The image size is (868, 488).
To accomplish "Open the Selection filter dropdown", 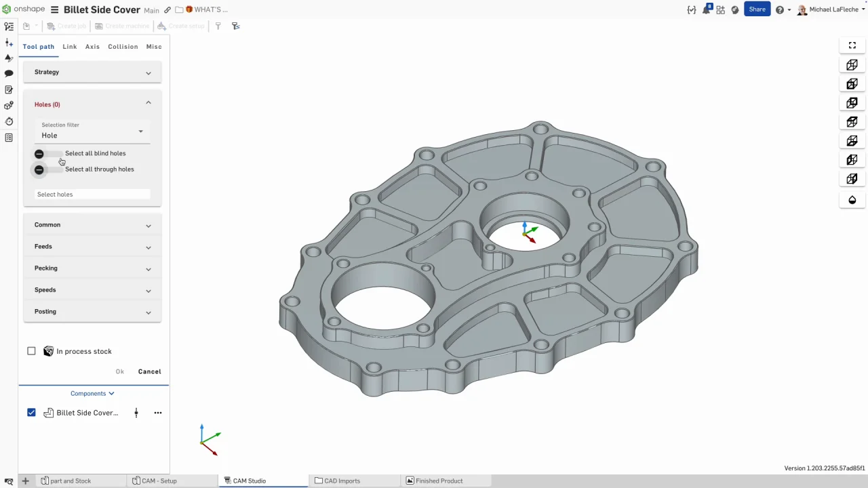I will pyautogui.click(x=92, y=131).
